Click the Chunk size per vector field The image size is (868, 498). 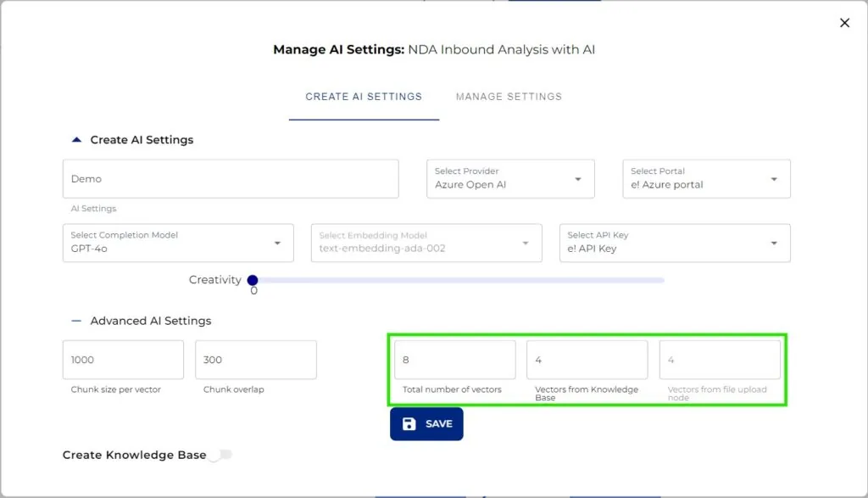coord(123,360)
